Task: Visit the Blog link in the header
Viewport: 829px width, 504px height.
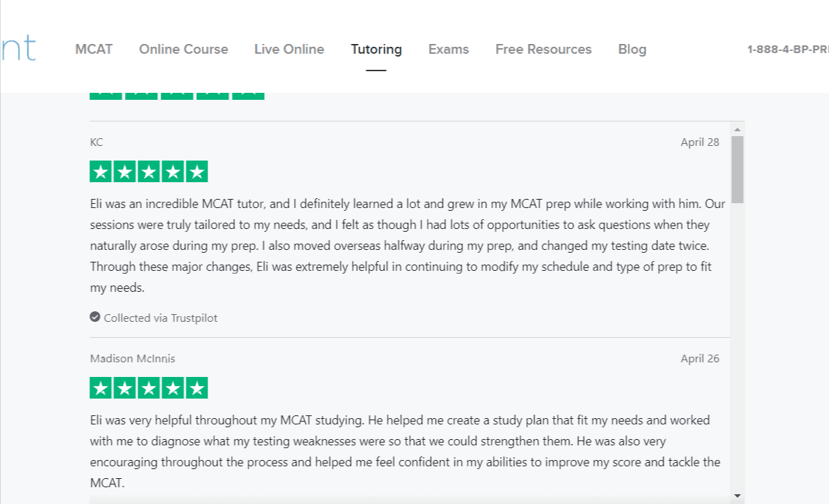Action: pos(632,50)
